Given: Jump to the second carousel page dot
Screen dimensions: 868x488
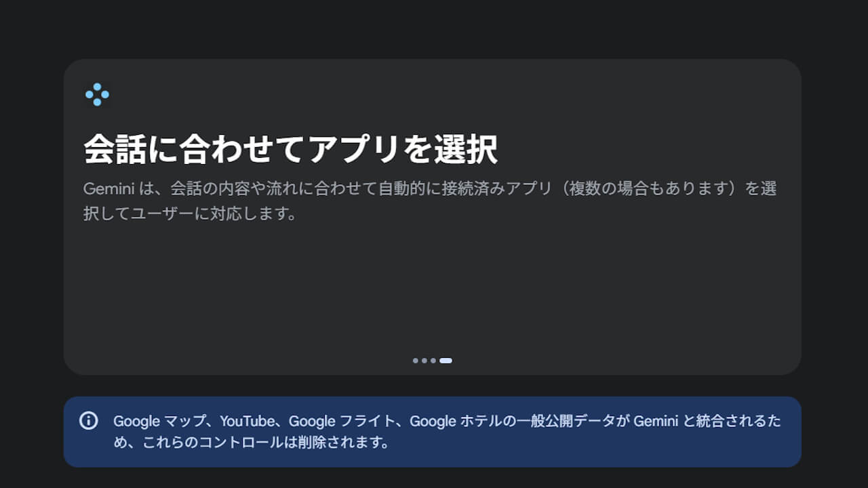Looking at the screenshot, I should [x=425, y=361].
